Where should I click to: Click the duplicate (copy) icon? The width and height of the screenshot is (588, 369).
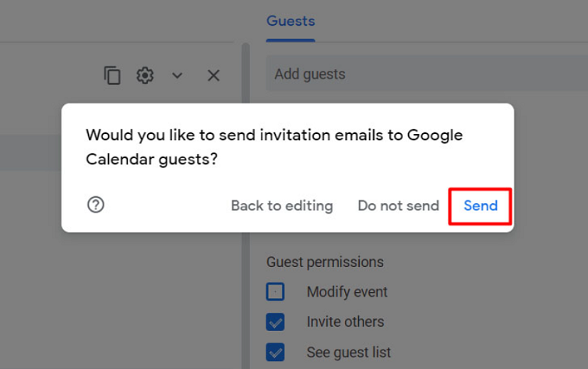pos(112,75)
